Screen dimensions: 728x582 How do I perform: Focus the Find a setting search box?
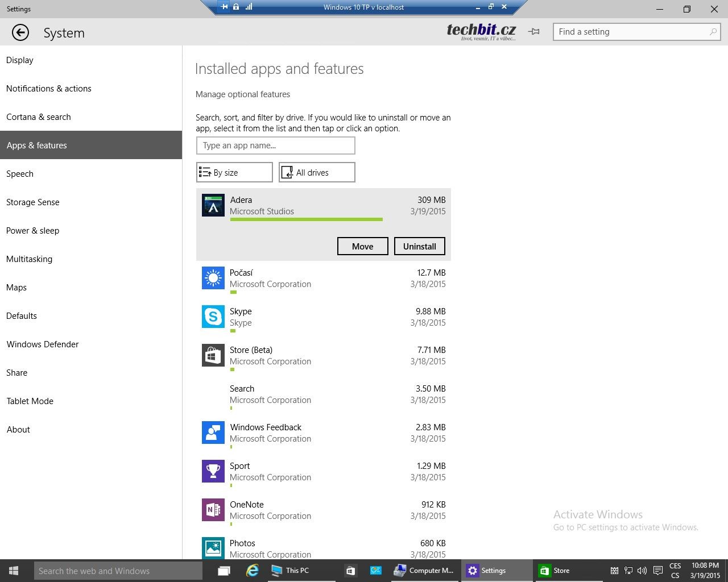[x=631, y=32]
